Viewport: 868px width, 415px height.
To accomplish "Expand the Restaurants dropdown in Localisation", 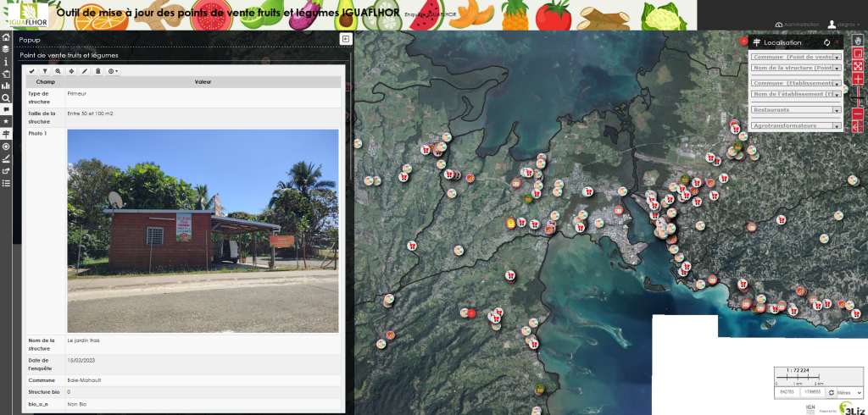I will [x=796, y=110].
